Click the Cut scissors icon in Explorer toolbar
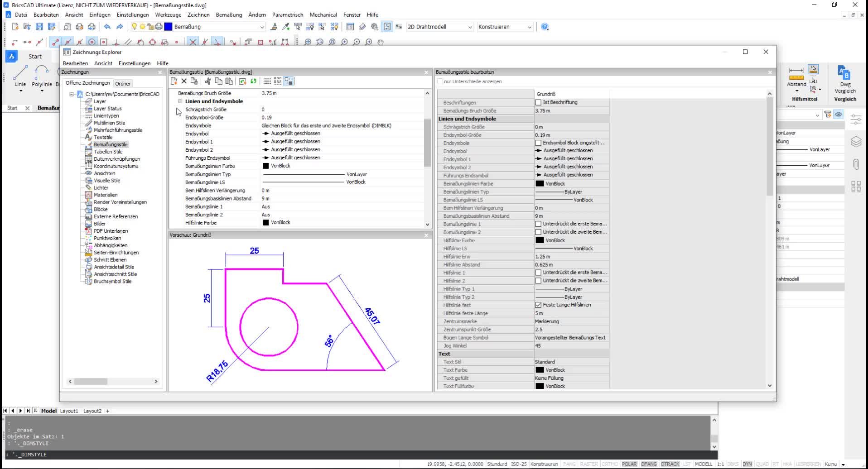 pos(208,81)
